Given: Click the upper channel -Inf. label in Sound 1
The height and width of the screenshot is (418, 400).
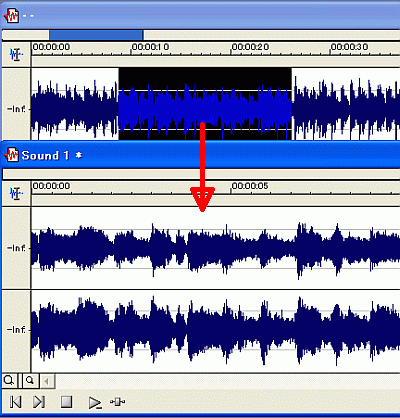Looking at the screenshot, I should (16, 248).
